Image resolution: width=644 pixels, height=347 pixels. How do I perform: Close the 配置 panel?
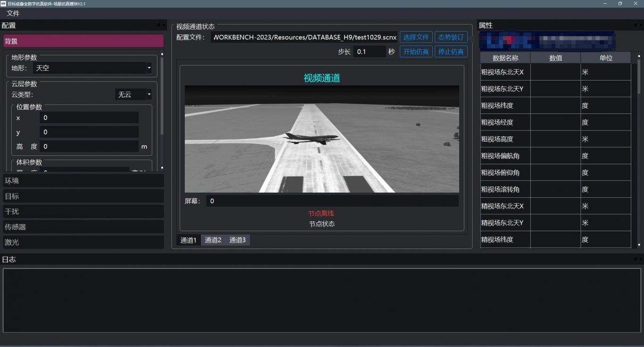tap(164, 25)
